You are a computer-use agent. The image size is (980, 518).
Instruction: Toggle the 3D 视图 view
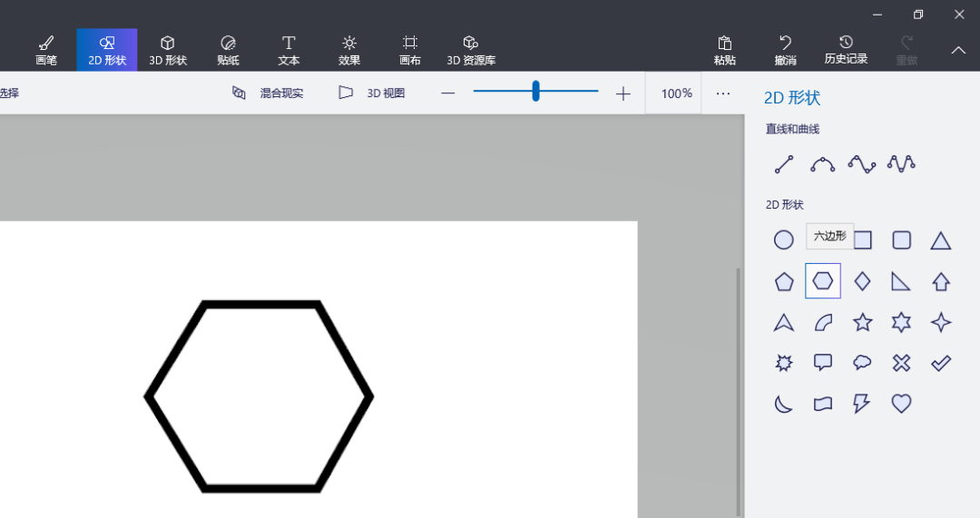[372, 93]
